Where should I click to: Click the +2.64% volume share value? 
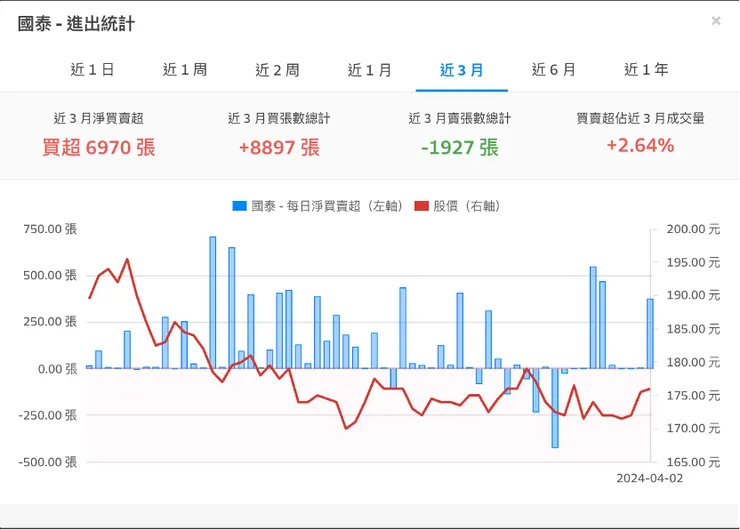click(x=640, y=145)
